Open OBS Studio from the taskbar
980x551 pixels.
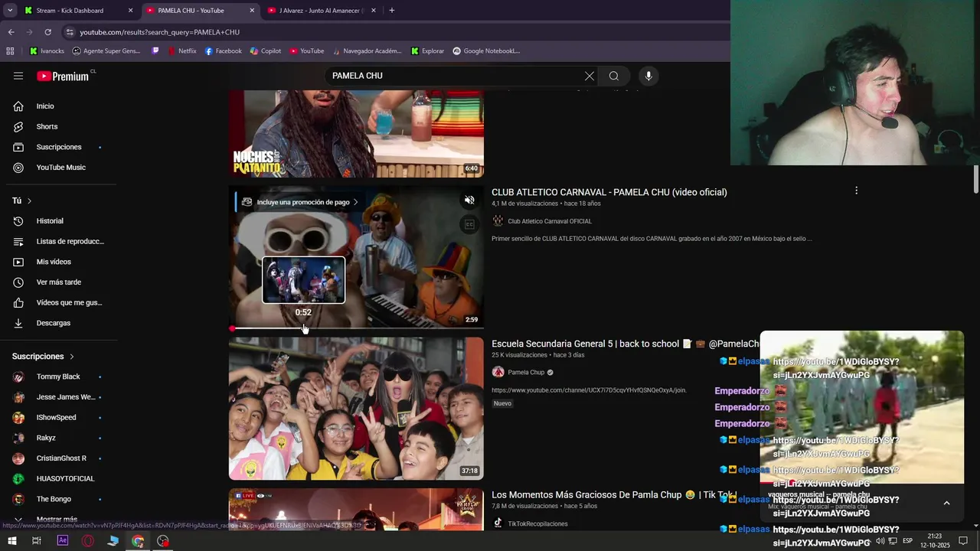(163, 541)
